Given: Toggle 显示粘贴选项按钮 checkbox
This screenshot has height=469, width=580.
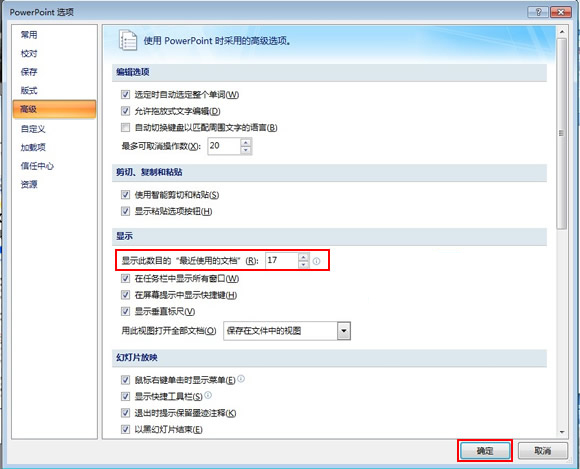Looking at the screenshot, I should coord(125,211).
